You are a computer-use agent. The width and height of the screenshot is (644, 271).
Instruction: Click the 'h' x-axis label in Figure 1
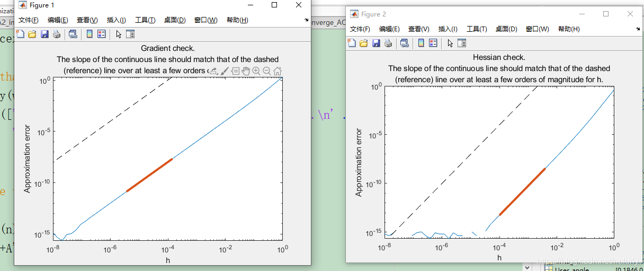(x=168, y=260)
